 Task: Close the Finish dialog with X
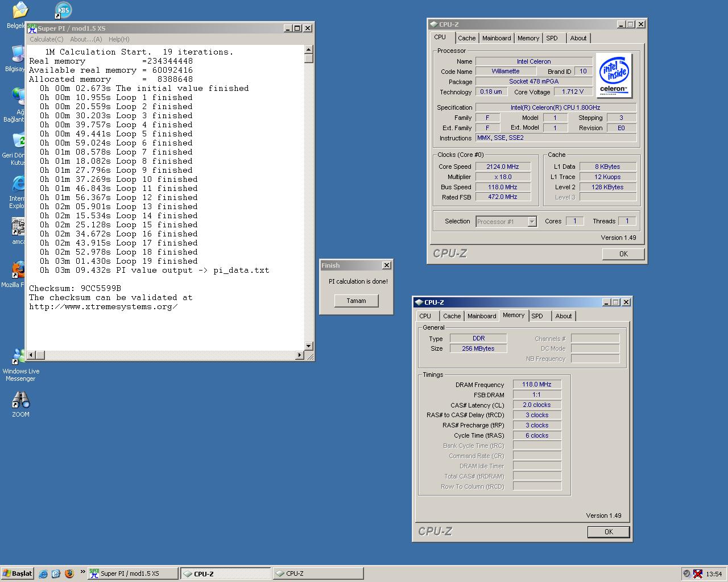click(x=387, y=265)
